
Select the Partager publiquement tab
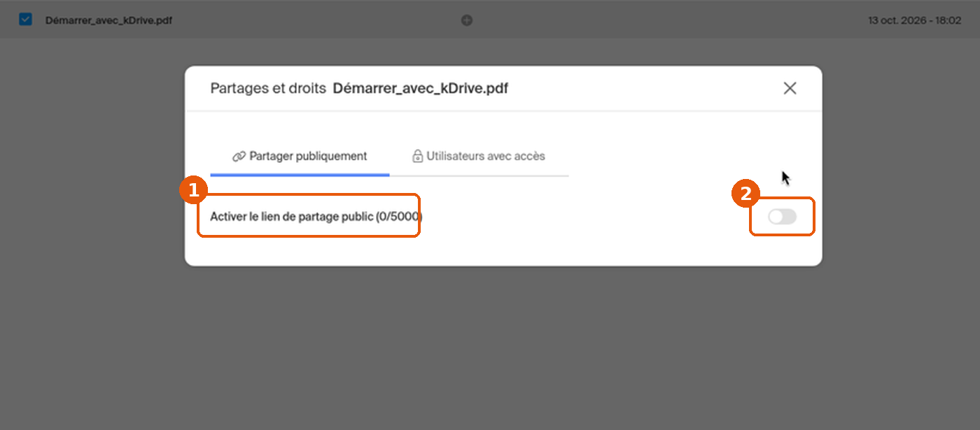(300, 156)
